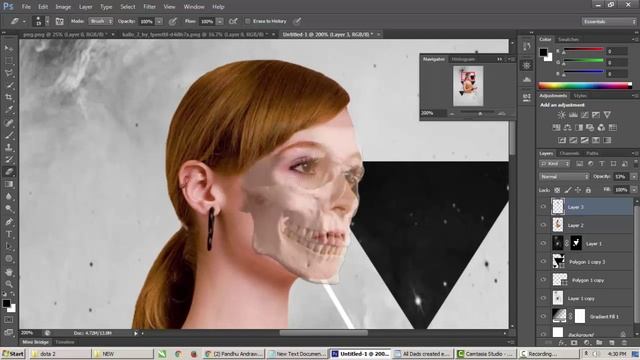This screenshot has width=640, height=360.
Task: Open the Select menu
Action: tap(127, 7)
